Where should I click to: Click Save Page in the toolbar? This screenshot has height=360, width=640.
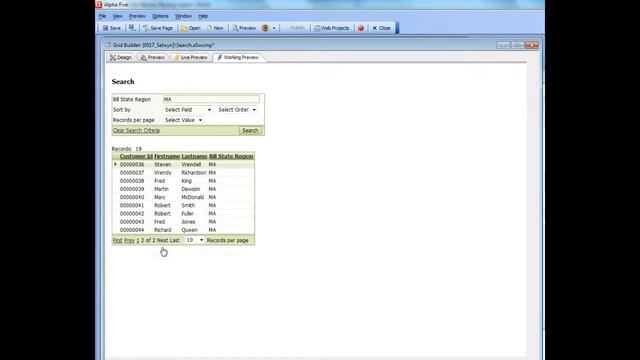pyautogui.click(x=158, y=28)
